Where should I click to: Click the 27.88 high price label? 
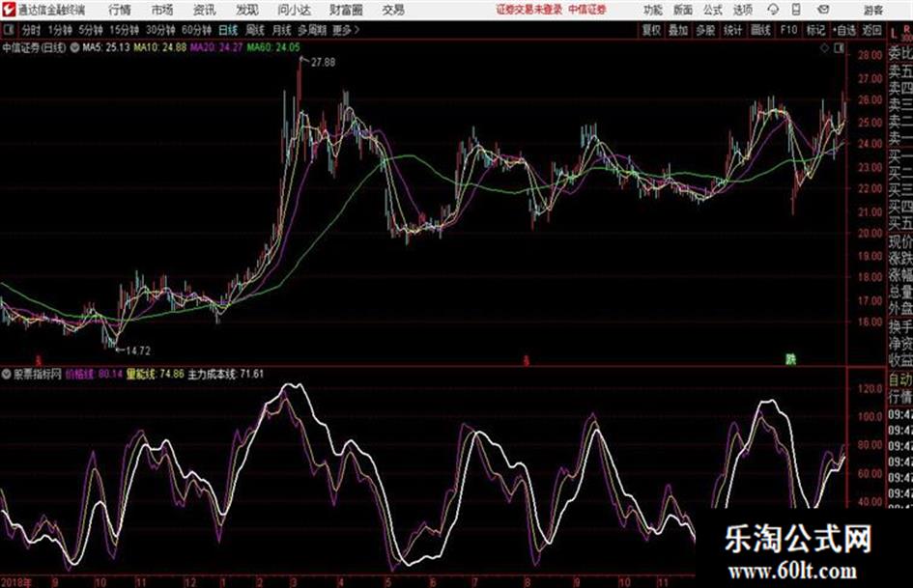[x=323, y=63]
